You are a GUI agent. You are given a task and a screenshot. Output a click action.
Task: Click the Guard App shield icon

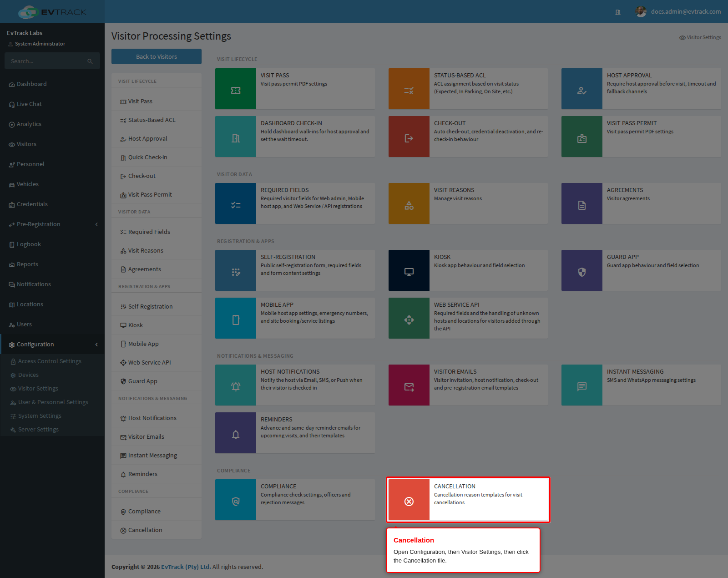pyautogui.click(x=581, y=270)
